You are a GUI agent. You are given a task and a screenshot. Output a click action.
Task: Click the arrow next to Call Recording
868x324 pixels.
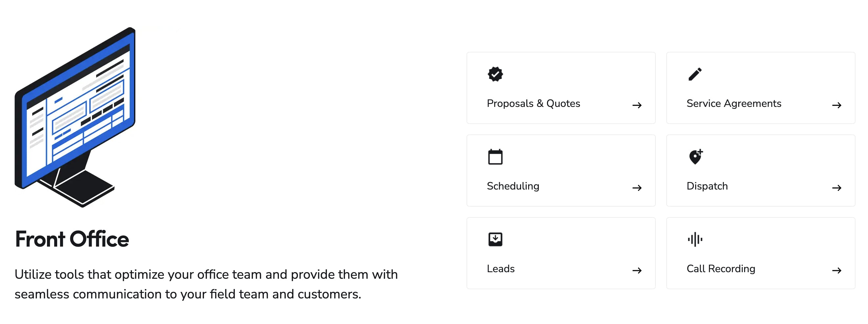(x=836, y=270)
